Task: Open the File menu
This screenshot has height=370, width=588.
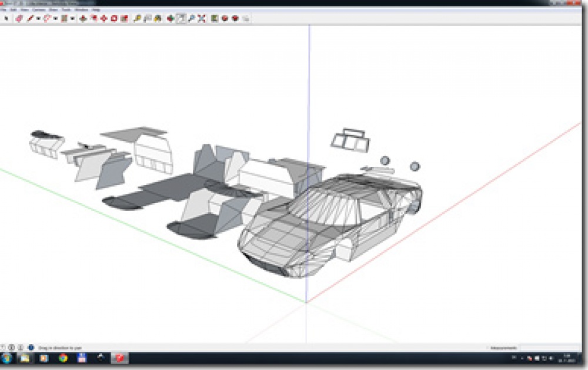Action: point(4,9)
